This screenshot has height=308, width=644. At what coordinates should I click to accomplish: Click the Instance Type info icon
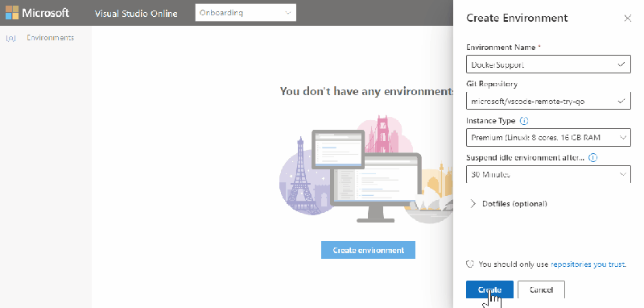524,121
